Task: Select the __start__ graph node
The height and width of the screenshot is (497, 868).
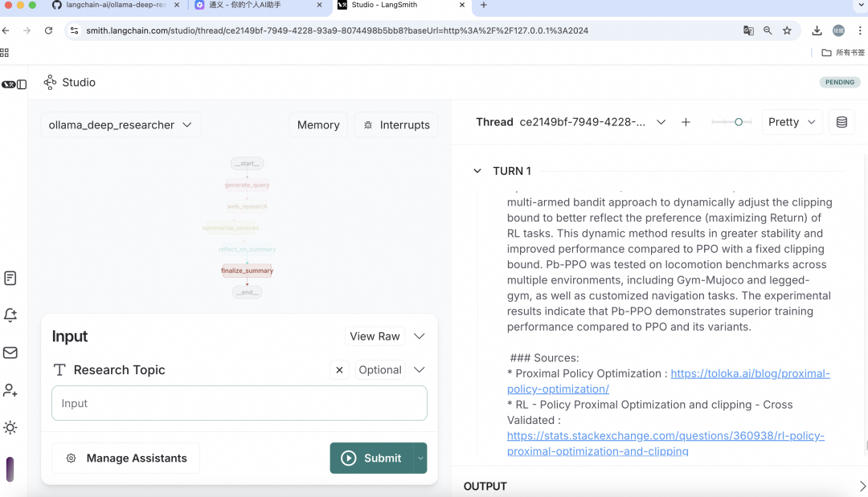Action: click(247, 163)
